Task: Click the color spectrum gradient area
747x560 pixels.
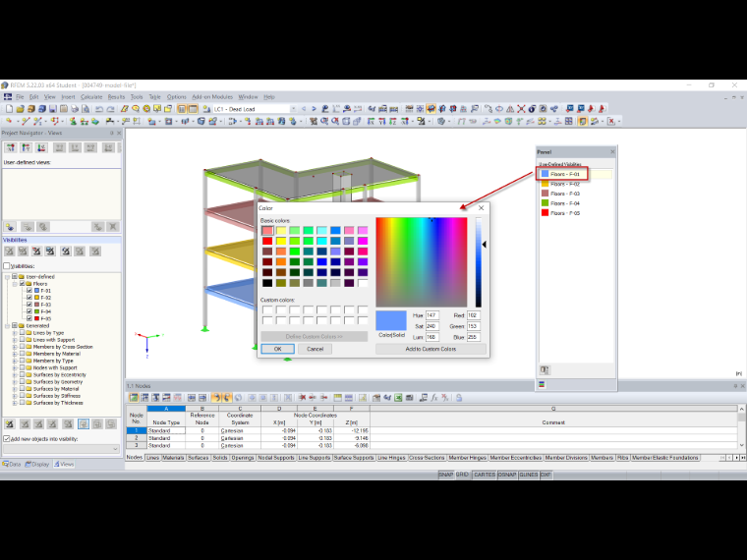Action: tap(422, 262)
